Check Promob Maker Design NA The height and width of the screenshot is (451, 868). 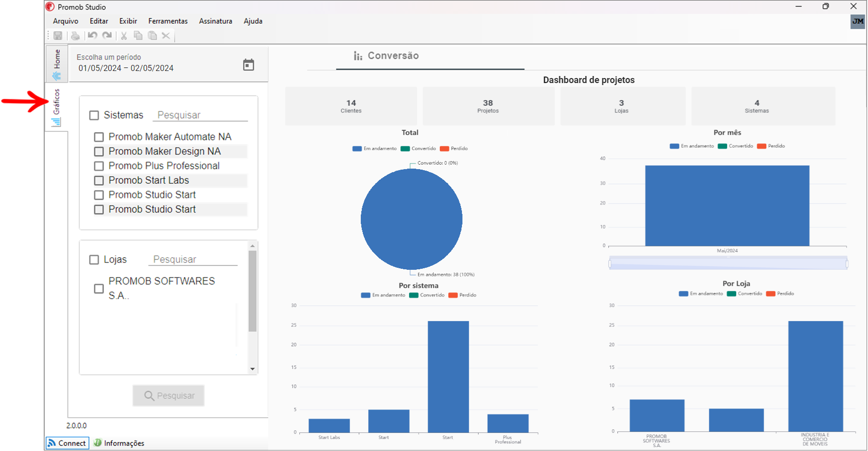[x=99, y=152]
